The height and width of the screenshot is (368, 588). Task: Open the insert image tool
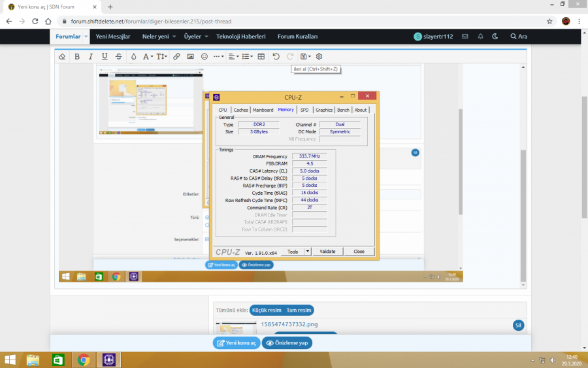tap(190, 57)
